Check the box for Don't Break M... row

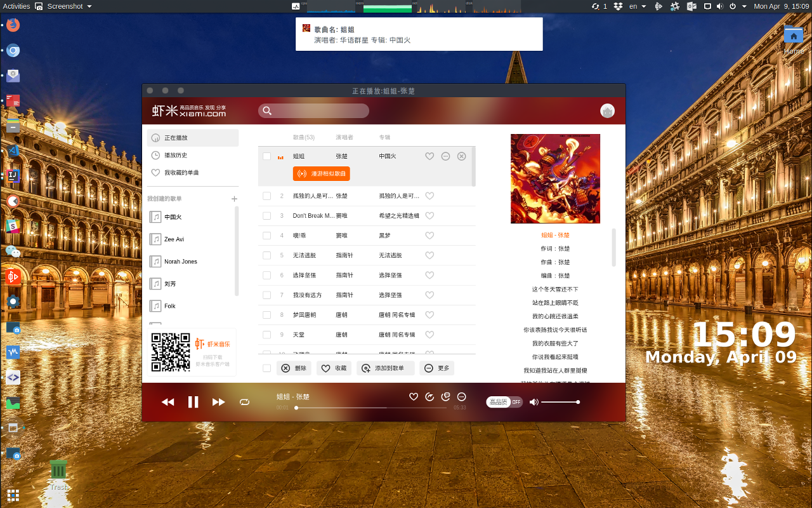pyautogui.click(x=267, y=216)
